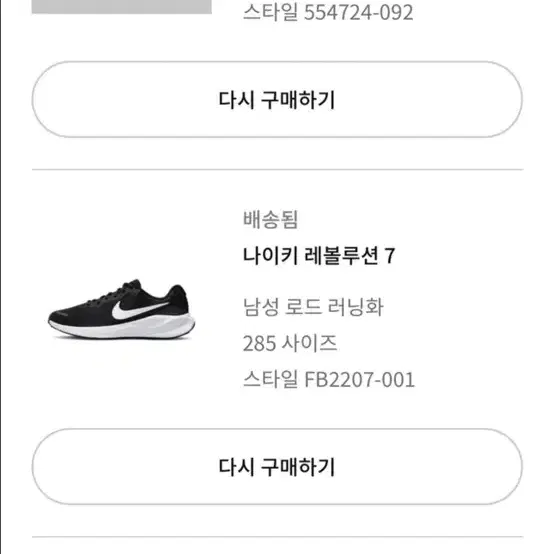
Task: Open the 나이키 레볼루션 7 product title
Action: pos(319,255)
